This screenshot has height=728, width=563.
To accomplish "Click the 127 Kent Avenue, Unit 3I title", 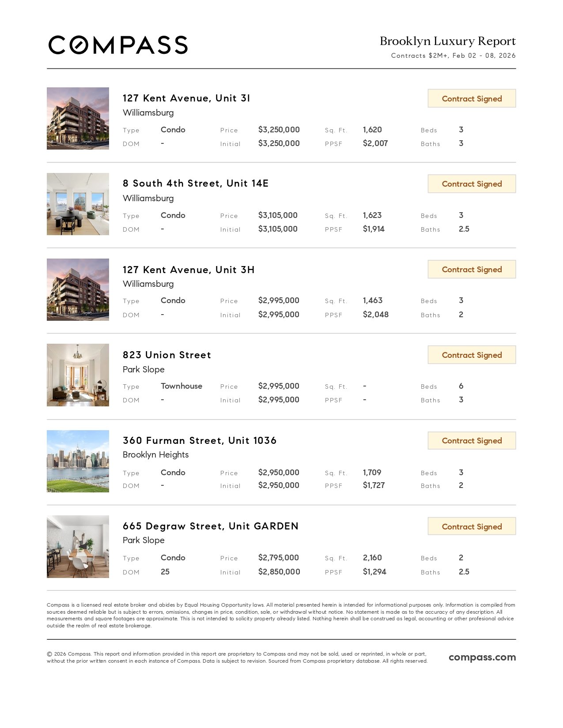I will click(x=186, y=98).
